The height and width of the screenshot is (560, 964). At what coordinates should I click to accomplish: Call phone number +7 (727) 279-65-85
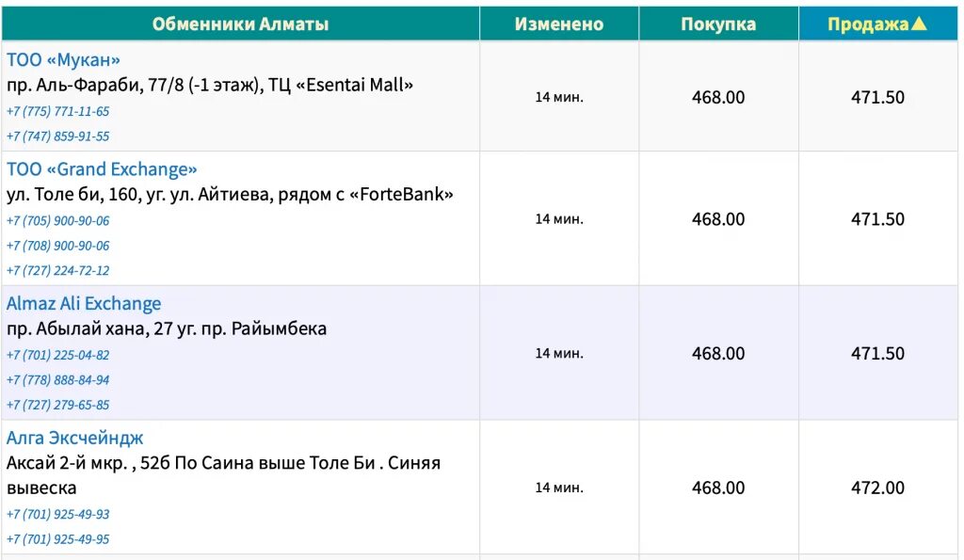tap(57, 405)
